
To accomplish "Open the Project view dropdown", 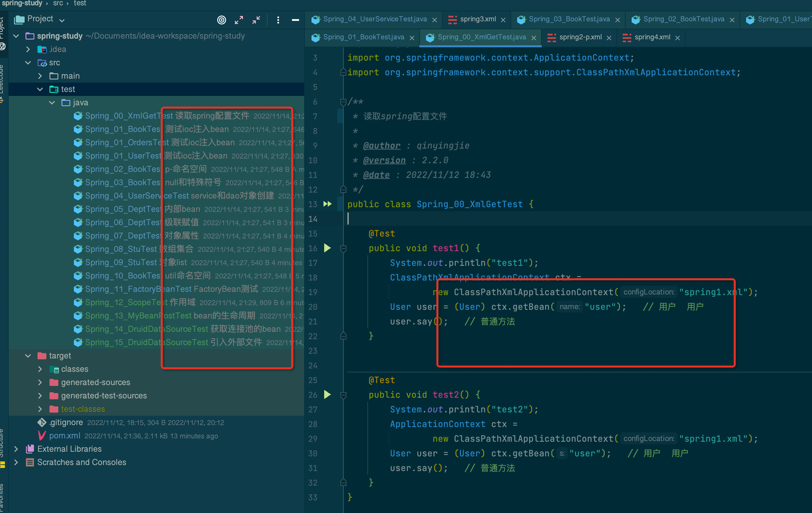I will (x=62, y=20).
